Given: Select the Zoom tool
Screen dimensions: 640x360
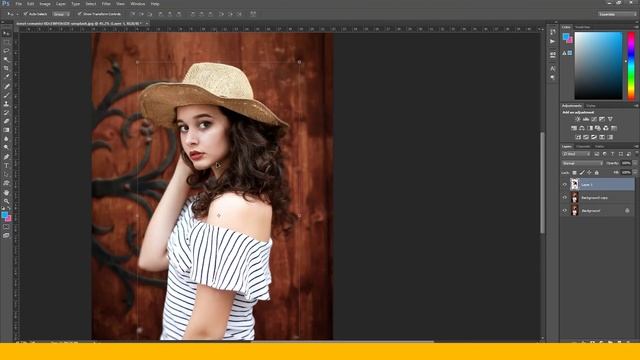Looking at the screenshot, I should [6, 201].
